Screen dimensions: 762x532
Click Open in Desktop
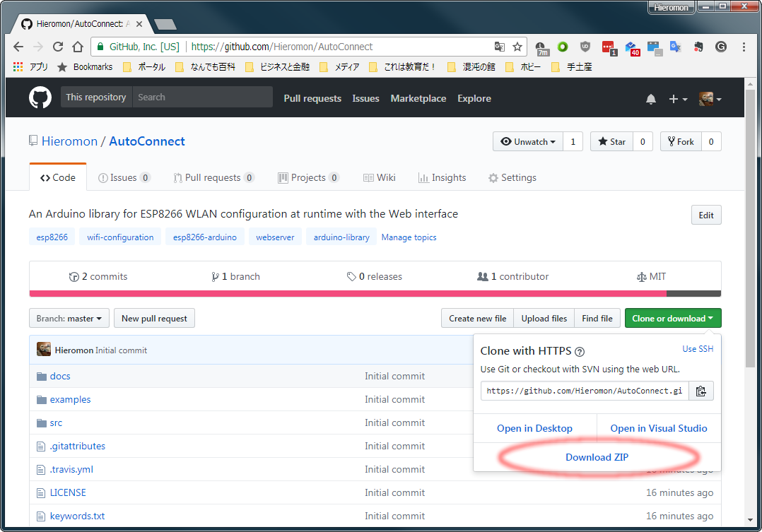click(x=534, y=428)
